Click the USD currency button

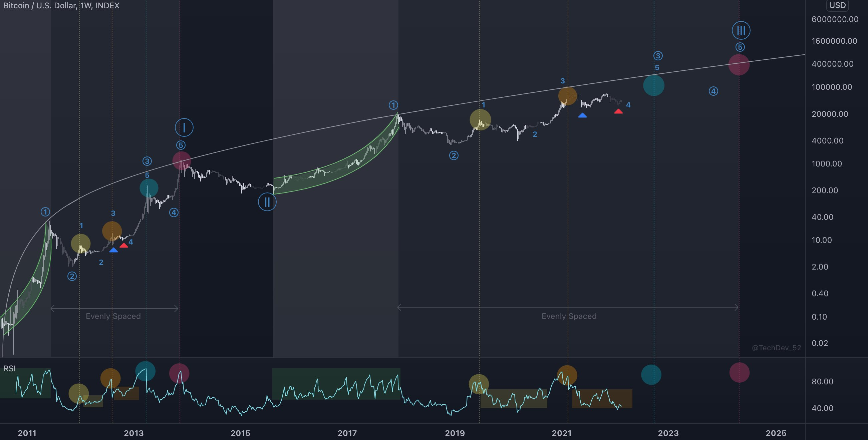837,5
